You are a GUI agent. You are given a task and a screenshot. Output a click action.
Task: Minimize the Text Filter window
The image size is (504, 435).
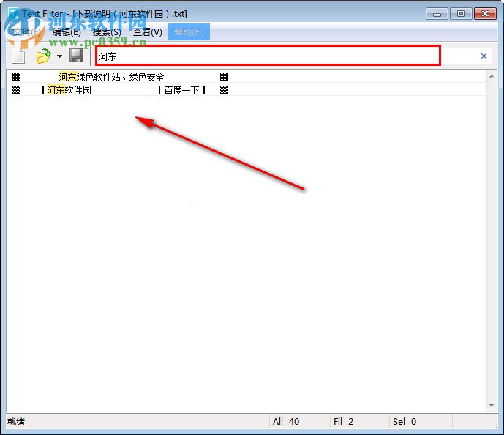(x=437, y=14)
